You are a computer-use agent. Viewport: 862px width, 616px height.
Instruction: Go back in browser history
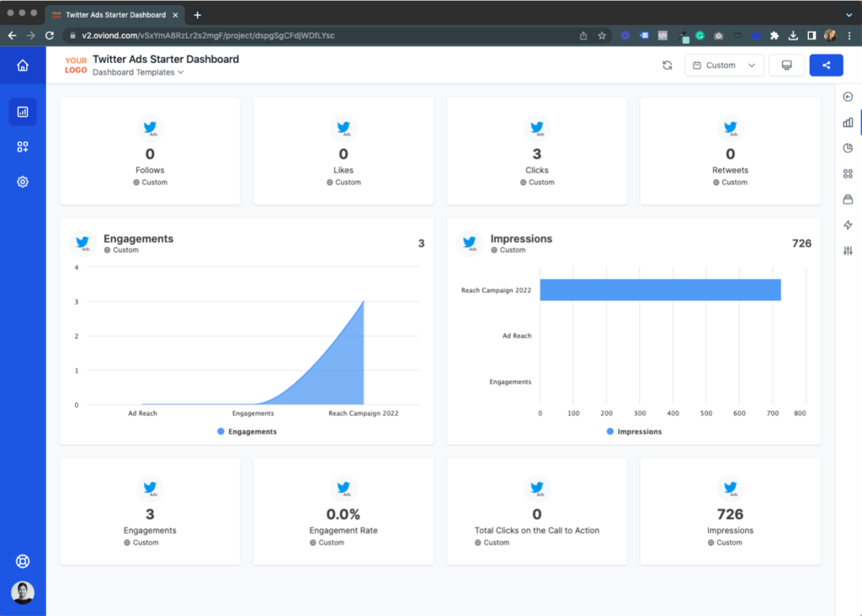tap(12, 35)
